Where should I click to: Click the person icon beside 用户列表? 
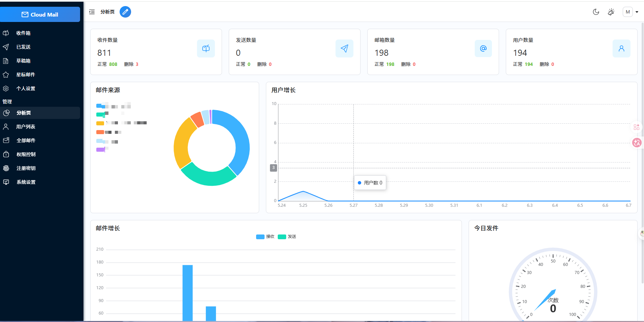(x=6, y=127)
